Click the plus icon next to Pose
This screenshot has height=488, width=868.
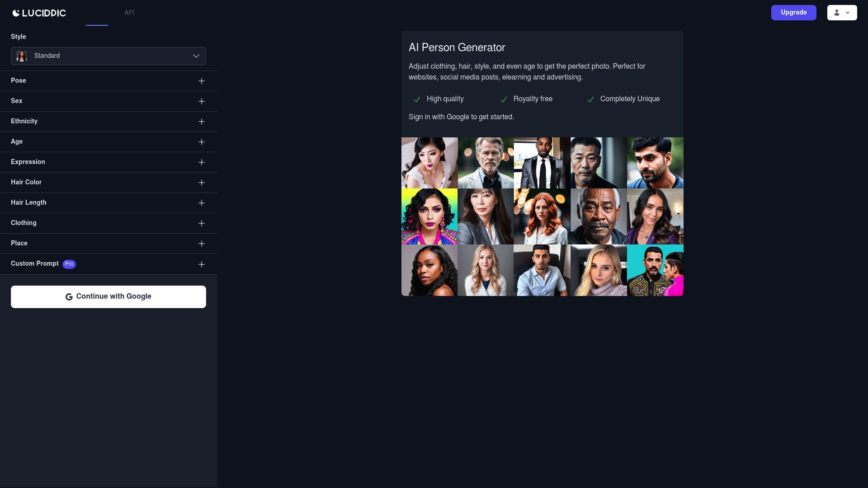pos(202,81)
